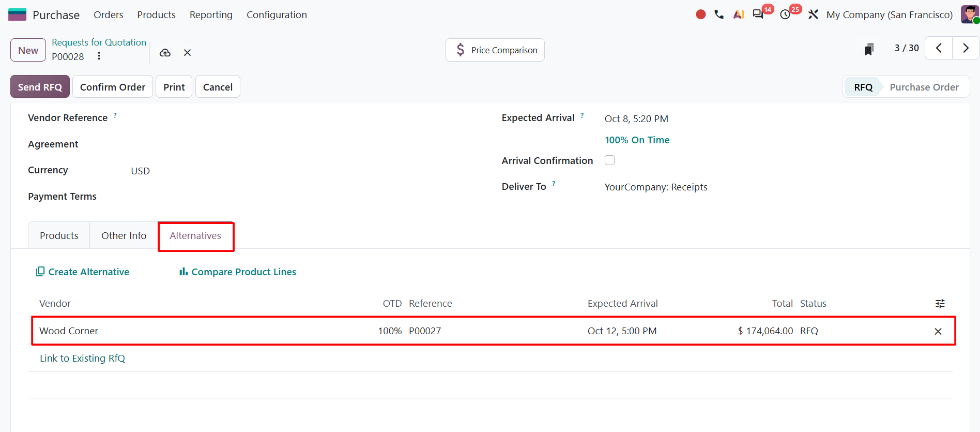Open the Price Comparison smart button

coord(495,50)
